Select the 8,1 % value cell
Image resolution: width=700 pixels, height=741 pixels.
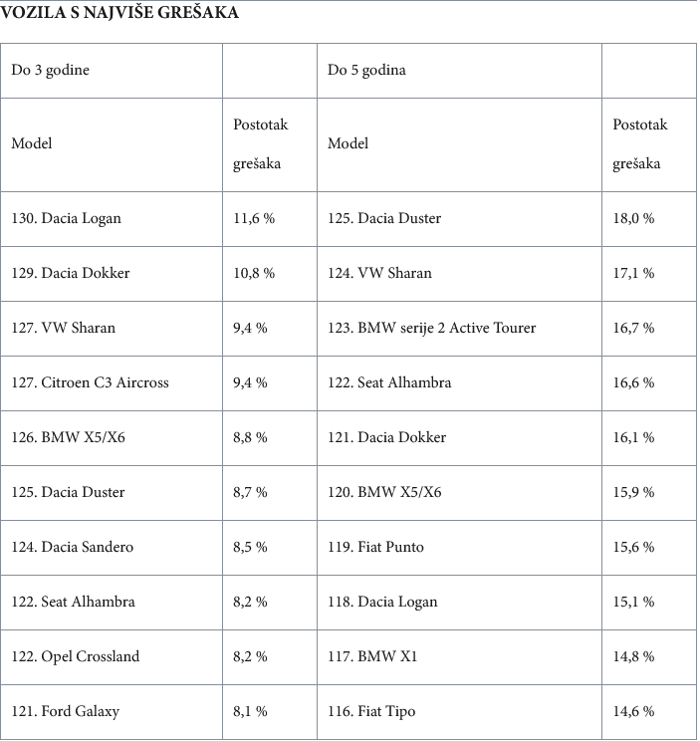pos(250,711)
